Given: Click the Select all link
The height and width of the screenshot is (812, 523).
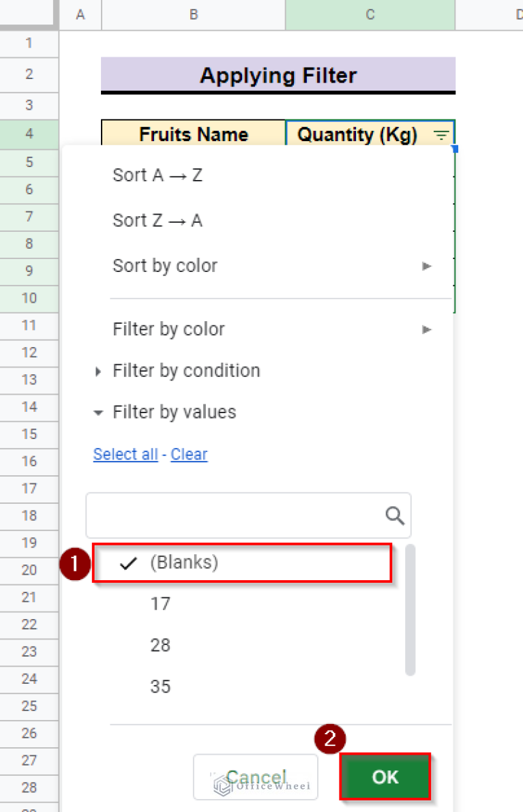Looking at the screenshot, I should tap(125, 454).
